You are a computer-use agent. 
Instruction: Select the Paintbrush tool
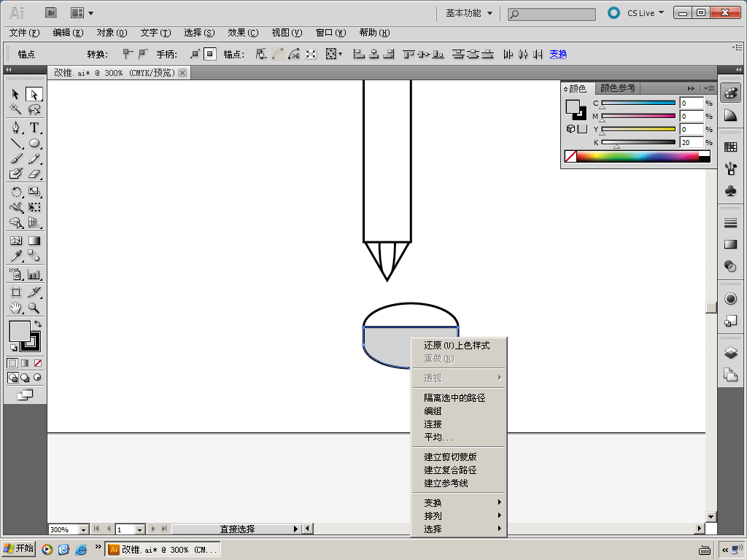pyautogui.click(x=16, y=158)
